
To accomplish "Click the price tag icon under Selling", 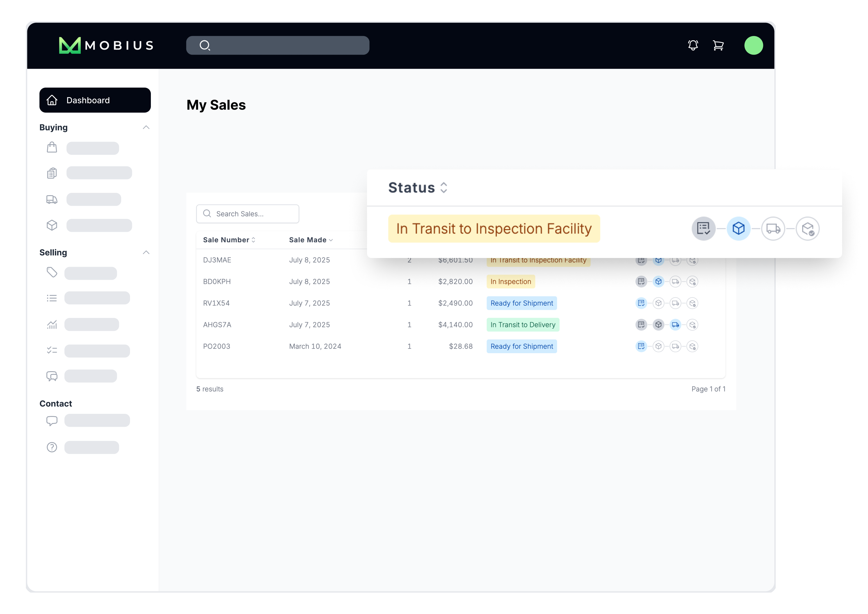I will pos(52,272).
